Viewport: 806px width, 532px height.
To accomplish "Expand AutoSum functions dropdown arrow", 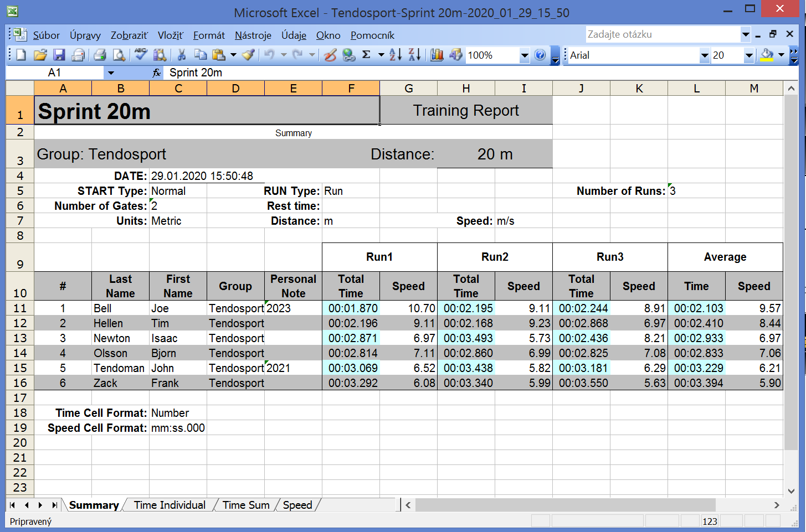I will point(381,55).
